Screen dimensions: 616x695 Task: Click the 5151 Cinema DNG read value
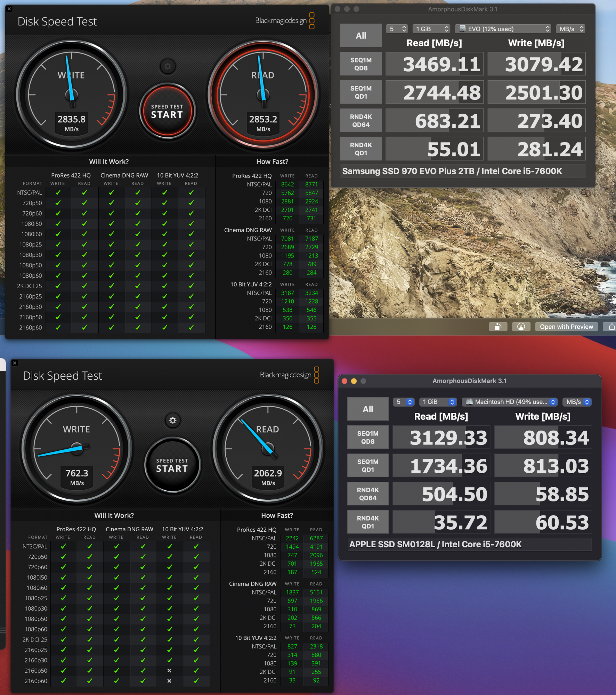click(x=316, y=592)
